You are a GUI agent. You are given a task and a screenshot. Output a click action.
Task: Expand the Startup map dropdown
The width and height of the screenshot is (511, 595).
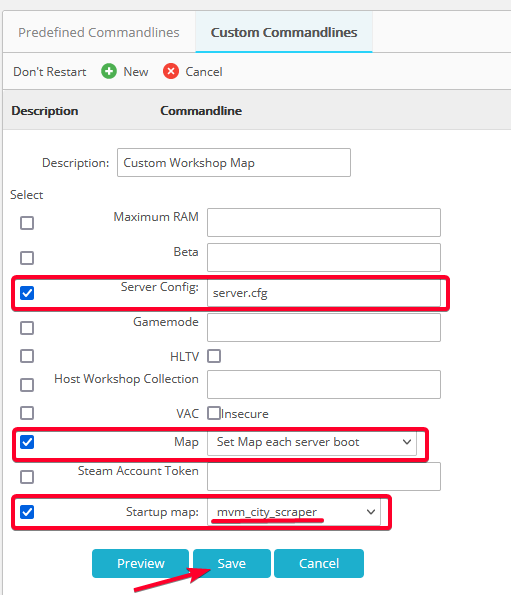[294, 512]
